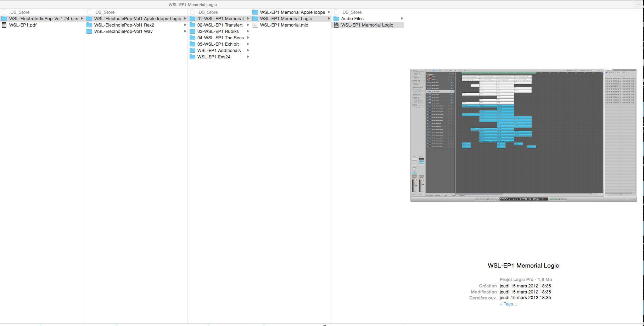644x326 pixels.
Task: Click the Apple loops-Logic folder icon
Action: pos(89,18)
